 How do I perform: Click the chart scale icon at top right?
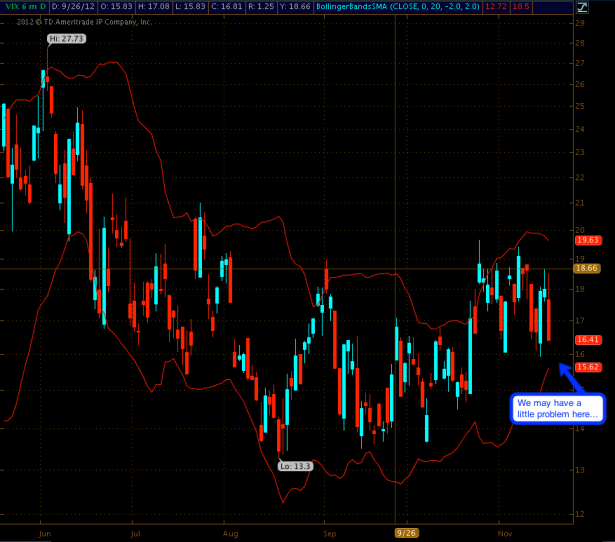click(x=583, y=6)
